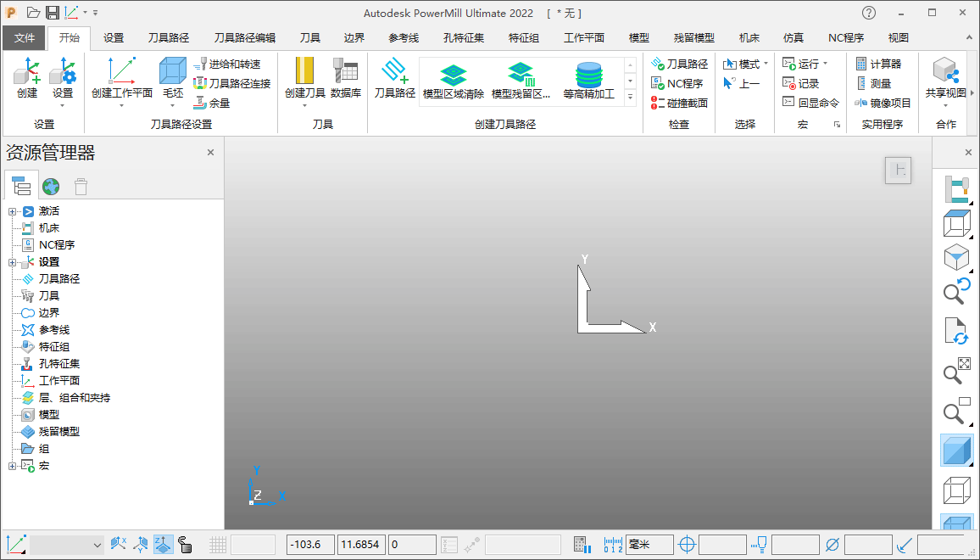Click the zoom box magnifier icon
980x560 pixels.
point(956,411)
